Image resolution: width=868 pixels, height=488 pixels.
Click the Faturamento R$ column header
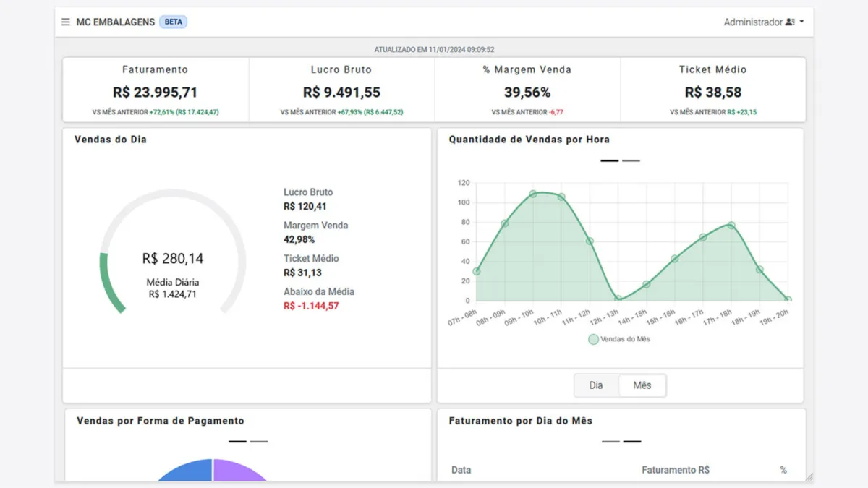[x=676, y=470]
